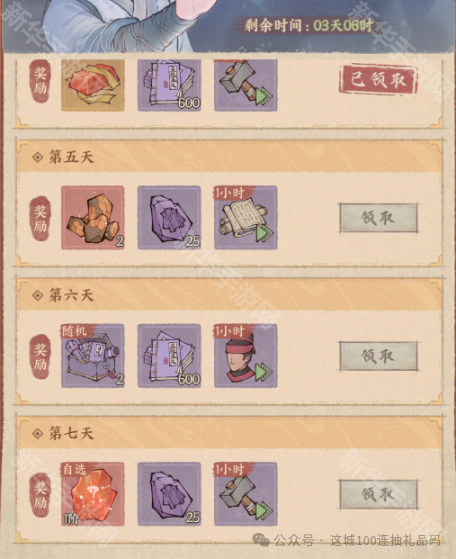Viewport: 456px width, 559px height.
Task: Tap the purple stone x25 in Day Seven
Action: pyautogui.click(x=169, y=494)
